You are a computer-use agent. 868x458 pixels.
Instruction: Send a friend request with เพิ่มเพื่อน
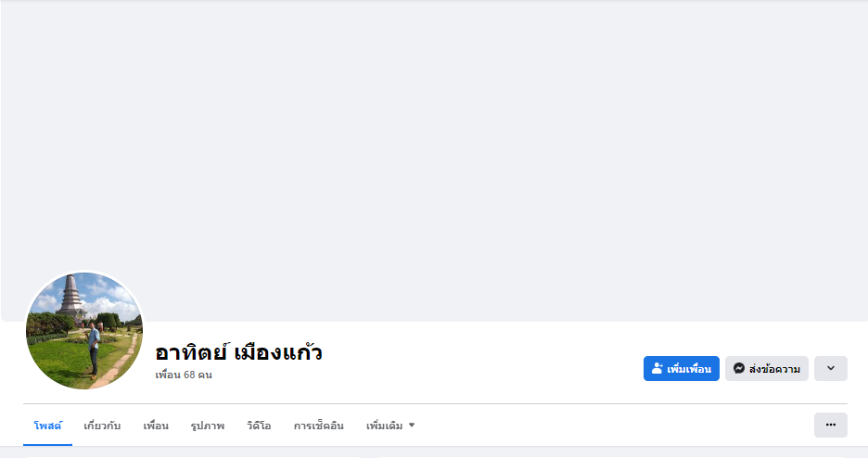pos(682,368)
